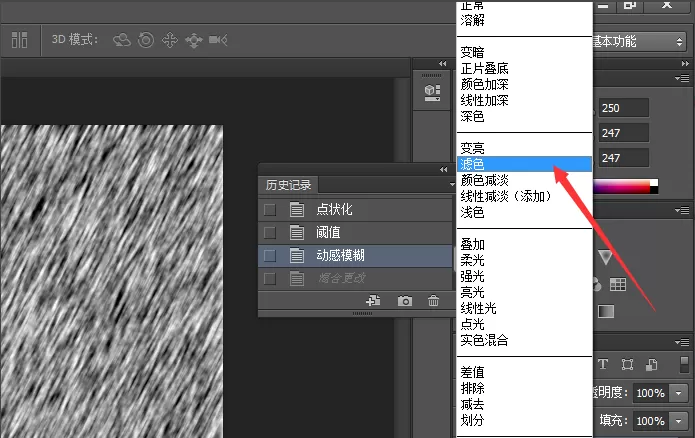Create new snapshot camera icon
695x438 pixels.
coord(404,301)
